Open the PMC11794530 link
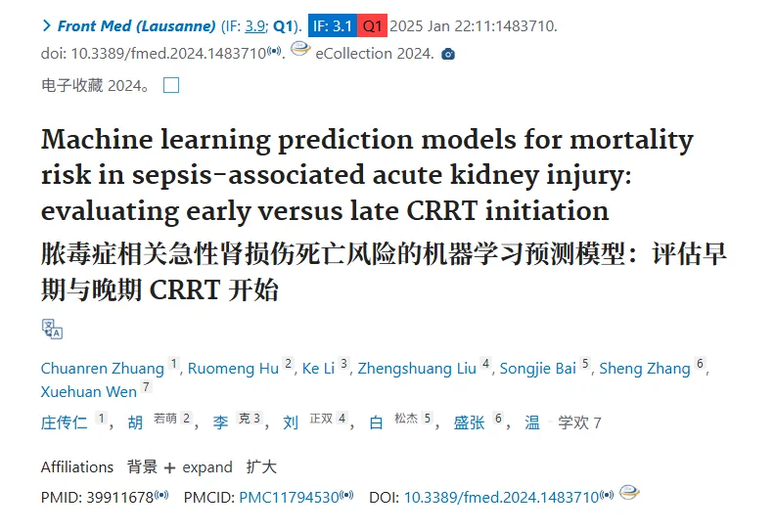The width and height of the screenshot is (775, 532). pyautogui.click(x=289, y=497)
